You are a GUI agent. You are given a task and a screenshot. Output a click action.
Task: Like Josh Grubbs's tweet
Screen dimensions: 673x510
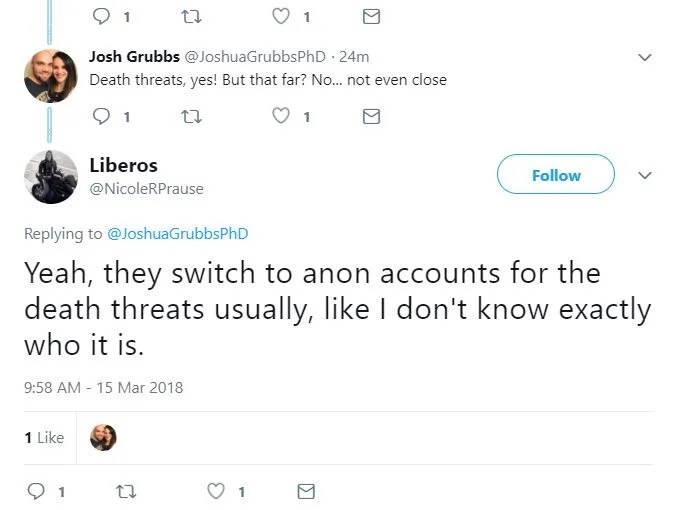tap(282, 116)
